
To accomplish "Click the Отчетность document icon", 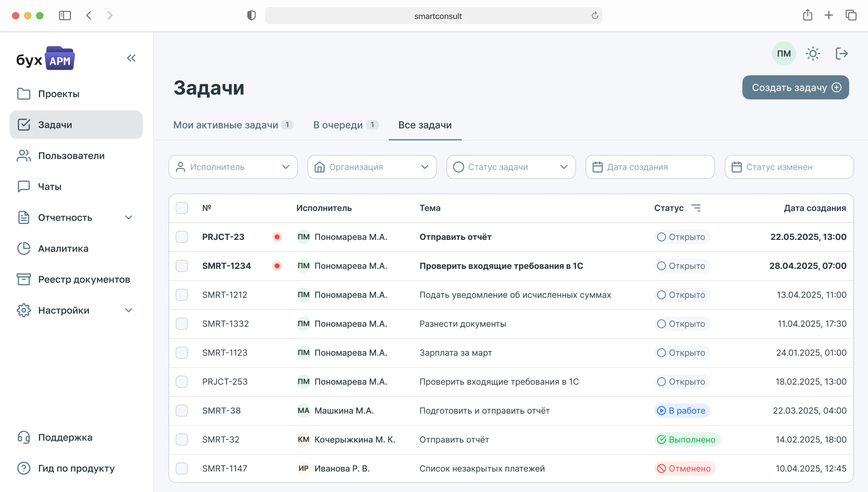I will 24,218.
